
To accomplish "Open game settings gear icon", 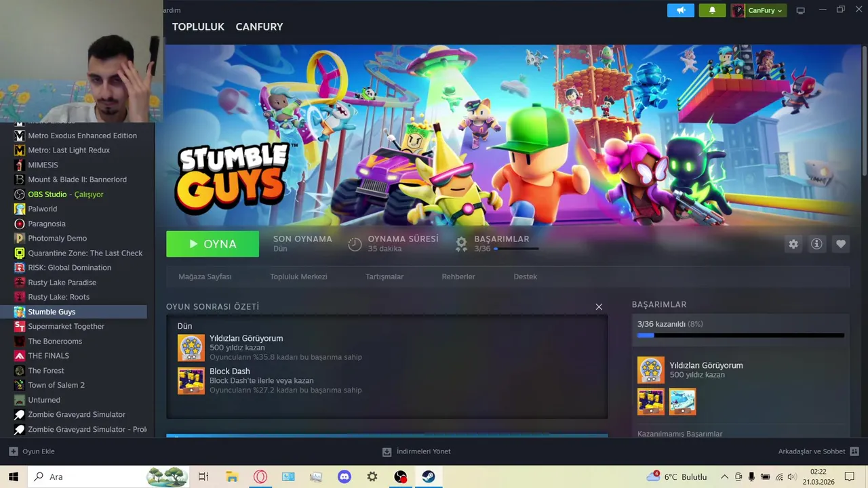I will tap(793, 244).
